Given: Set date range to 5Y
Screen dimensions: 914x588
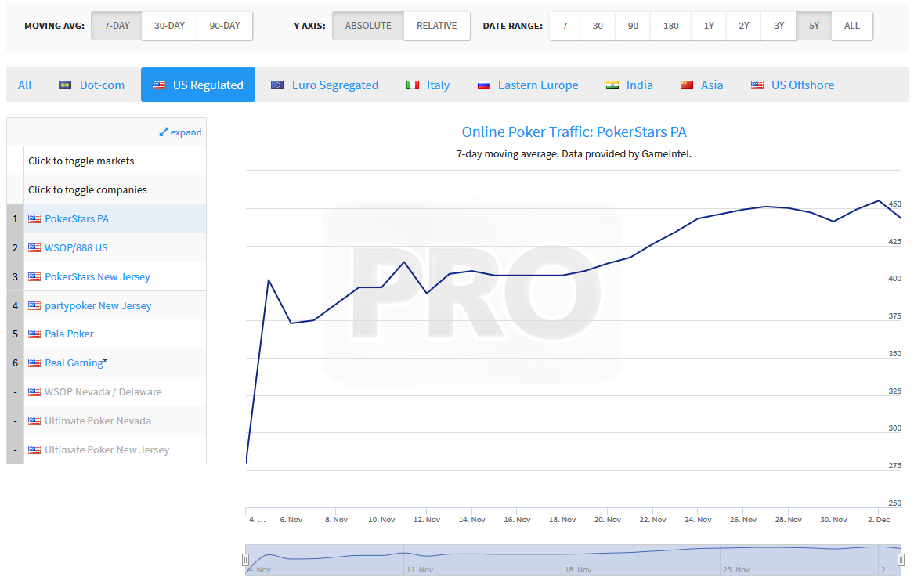Looking at the screenshot, I should pyautogui.click(x=814, y=26).
